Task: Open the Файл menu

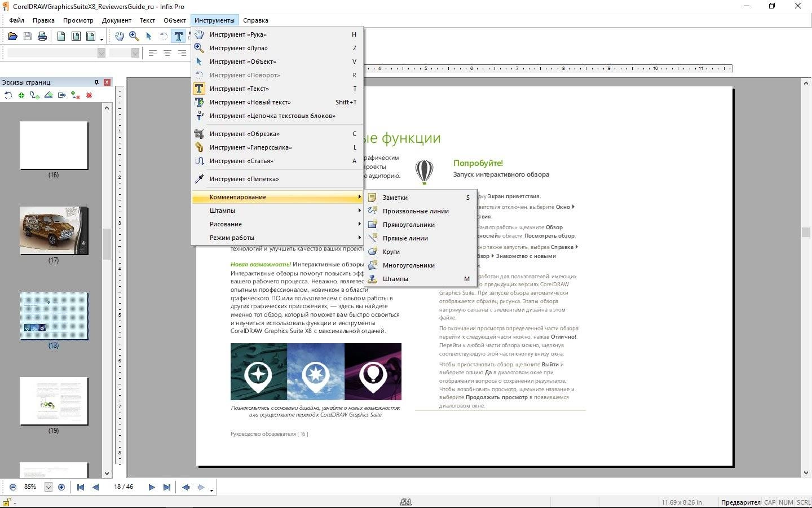Action: coord(16,20)
